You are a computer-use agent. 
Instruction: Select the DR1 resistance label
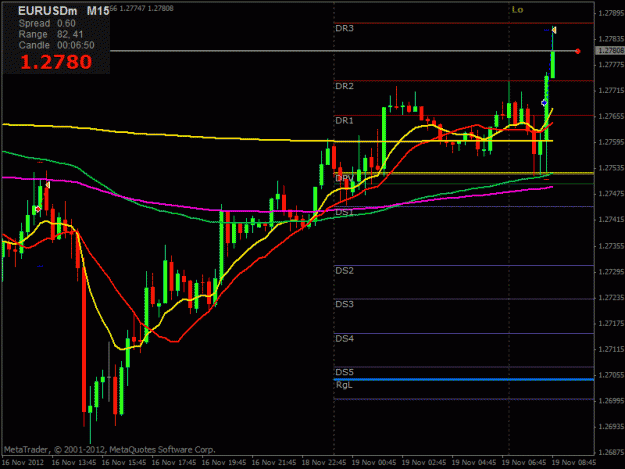(344, 120)
